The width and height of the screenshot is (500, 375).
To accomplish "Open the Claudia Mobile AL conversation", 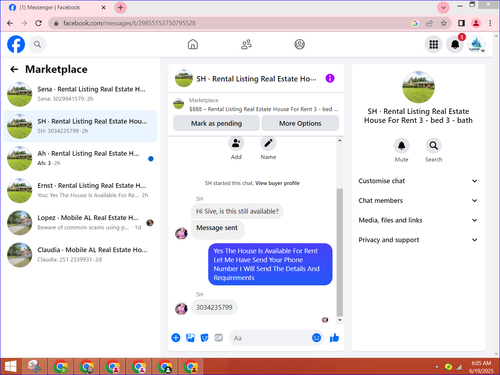I will pos(80,255).
